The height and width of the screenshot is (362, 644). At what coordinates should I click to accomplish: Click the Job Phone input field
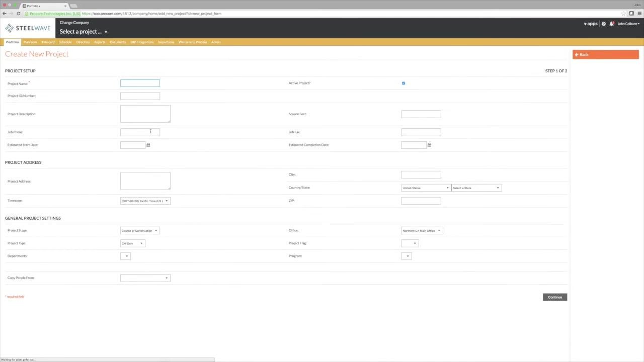[x=140, y=132]
